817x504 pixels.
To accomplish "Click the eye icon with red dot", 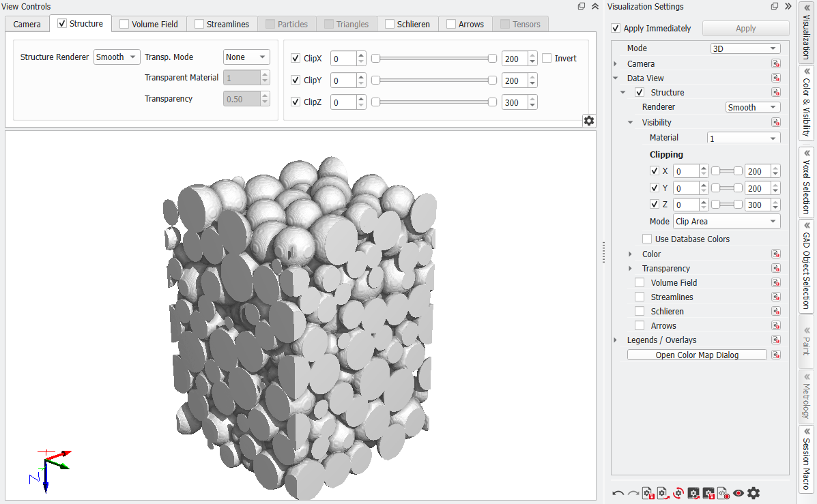I will [739, 493].
